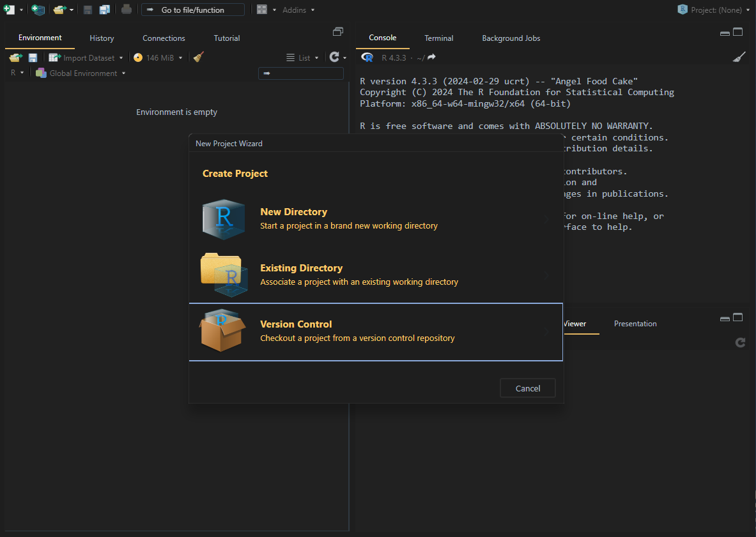Switch to the Terminal tab
The image size is (756, 537).
pos(439,38)
